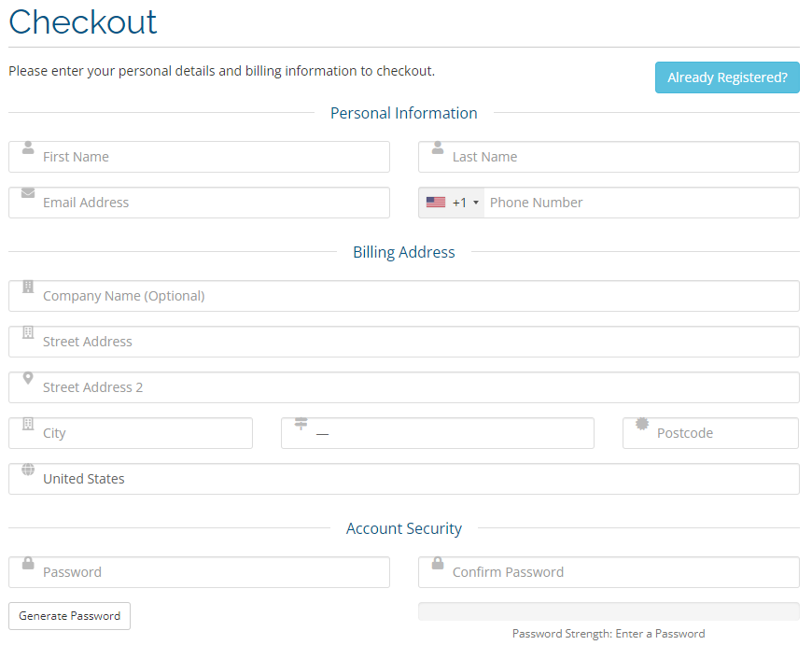Viewport: 812px width, 645px height.
Task: Click the globe icon beside United States
Action: click(x=28, y=470)
